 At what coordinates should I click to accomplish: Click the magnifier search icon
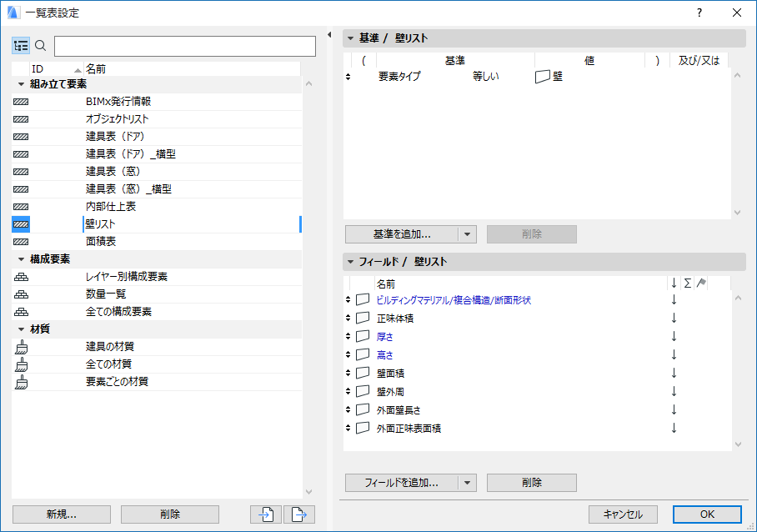(x=41, y=46)
